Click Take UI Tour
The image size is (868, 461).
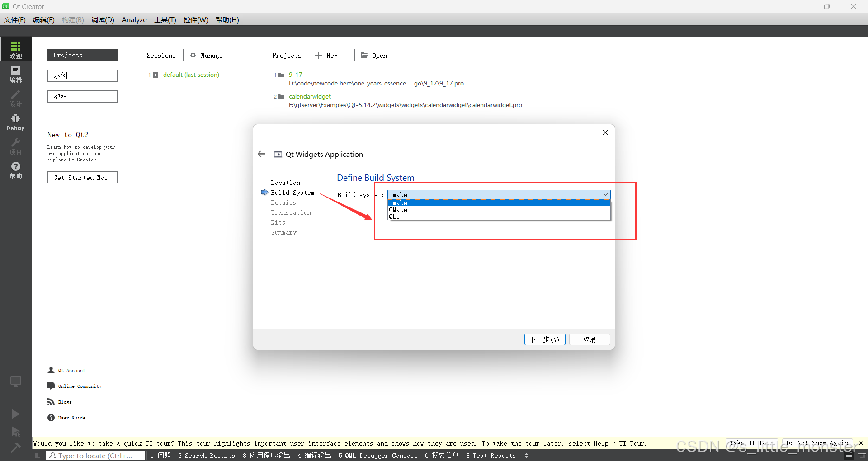coord(752,443)
